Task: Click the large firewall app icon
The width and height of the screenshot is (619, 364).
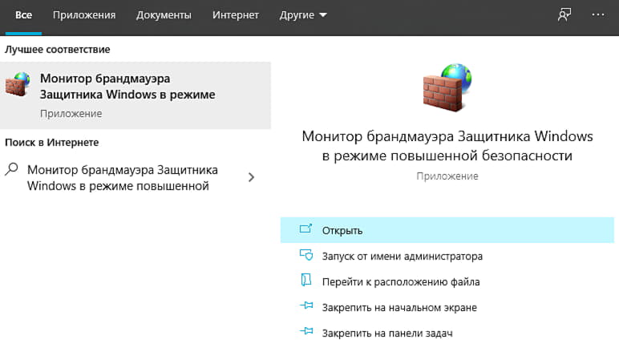Action: point(447,87)
